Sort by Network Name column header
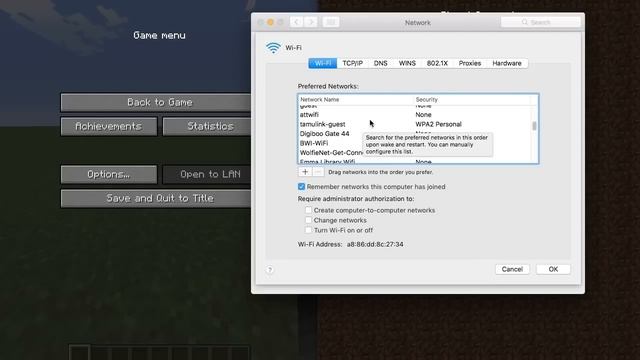The image size is (640, 360). coord(356,100)
